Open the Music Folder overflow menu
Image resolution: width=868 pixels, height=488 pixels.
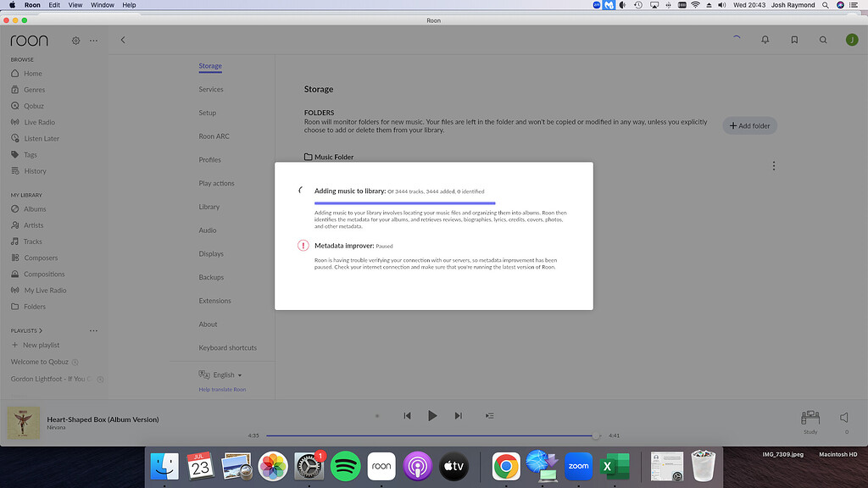[x=773, y=166]
